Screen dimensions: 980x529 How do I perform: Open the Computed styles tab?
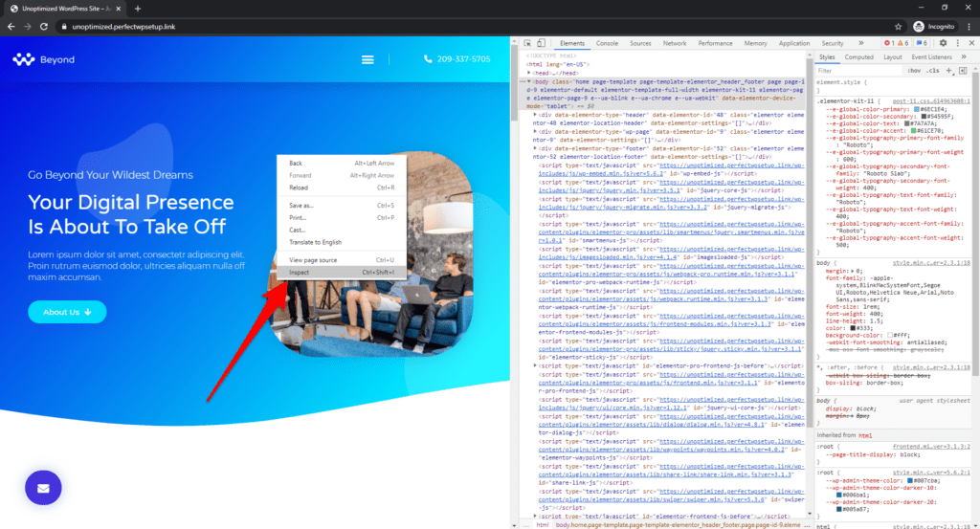pos(858,56)
